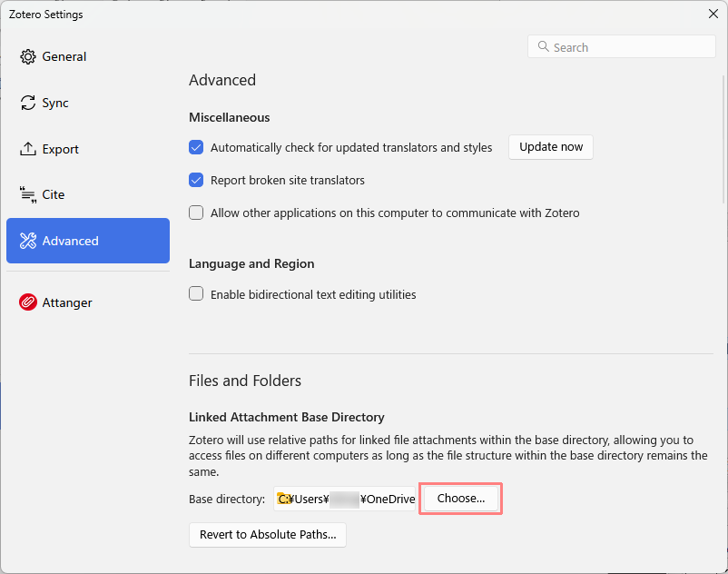Uncheck Report broken site translators
This screenshot has height=574, width=728.
pos(196,180)
